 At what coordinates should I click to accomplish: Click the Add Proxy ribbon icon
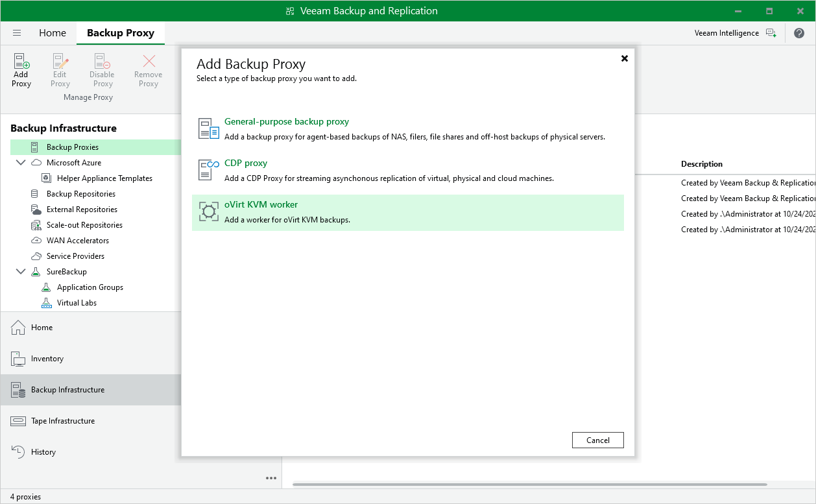click(x=21, y=62)
